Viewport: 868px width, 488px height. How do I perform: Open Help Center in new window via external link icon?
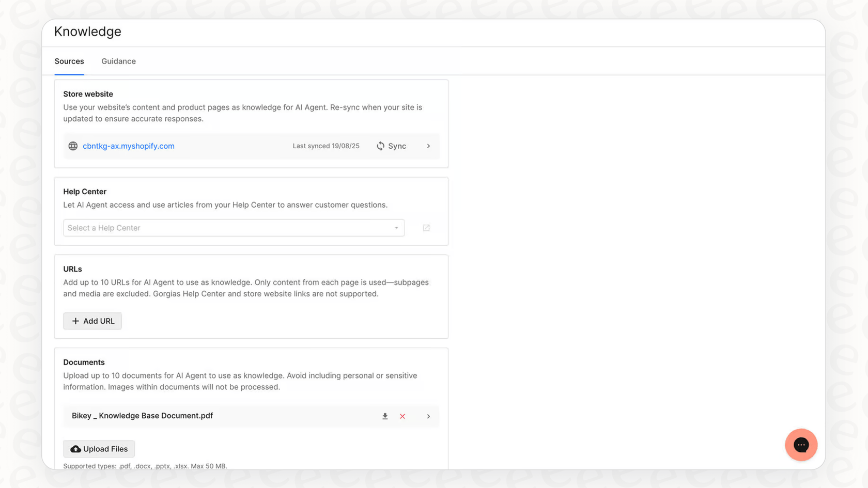tap(426, 228)
